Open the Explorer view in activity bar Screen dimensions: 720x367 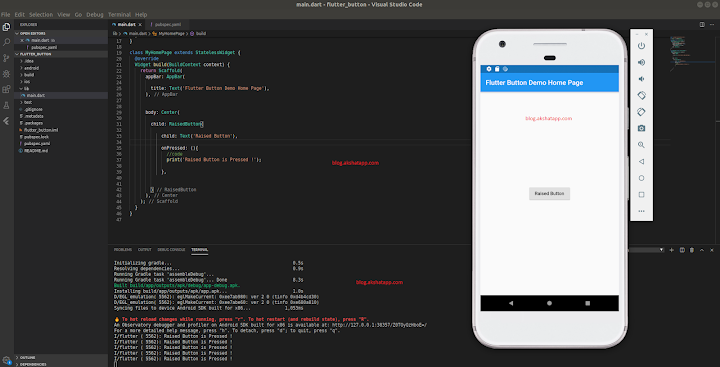6,27
